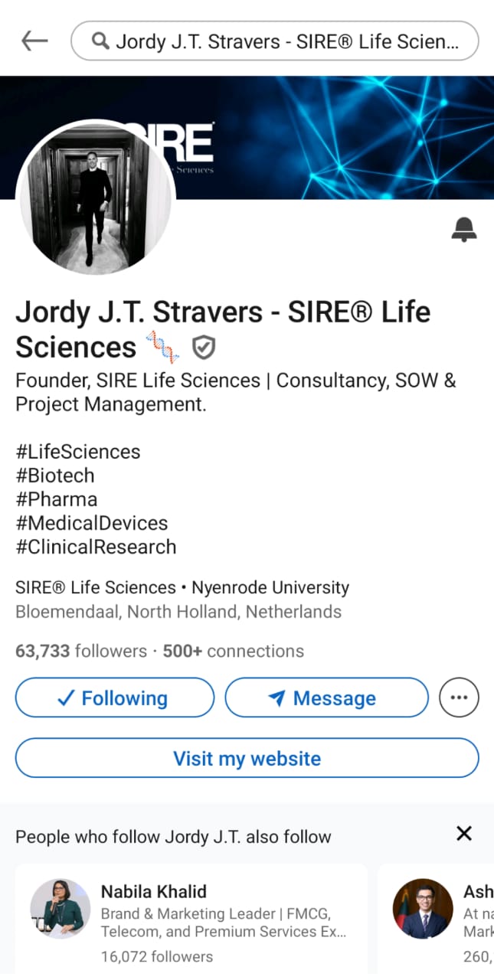Image resolution: width=494 pixels, height=980 pixels.
Task: Open the 63,733 followers link
Action: (x=81, y=652)
